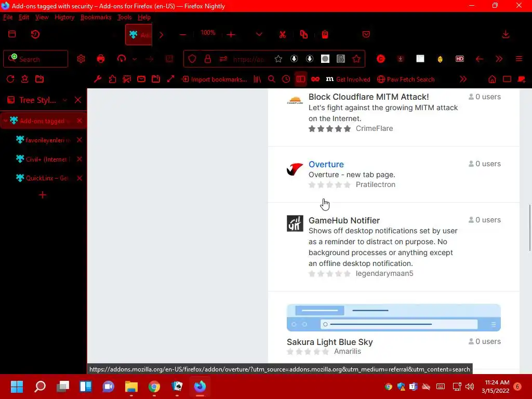Click the HD extension icon
Screen dimensions: 532x399
pos(459,59)
